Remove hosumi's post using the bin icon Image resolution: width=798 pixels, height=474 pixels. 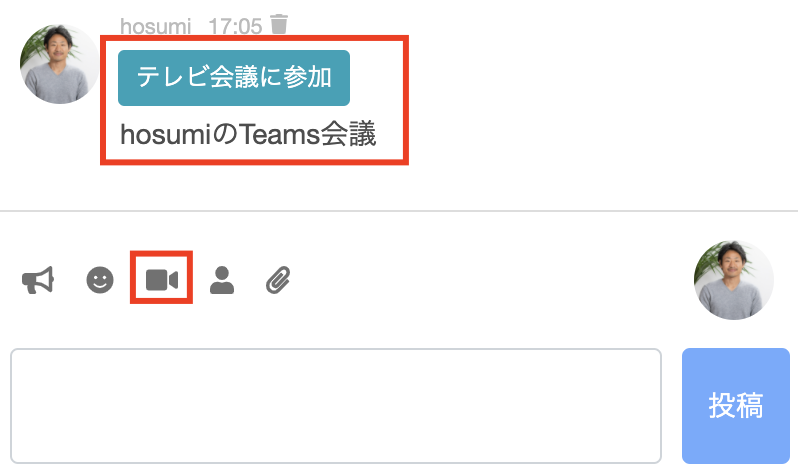click(279, 24)
